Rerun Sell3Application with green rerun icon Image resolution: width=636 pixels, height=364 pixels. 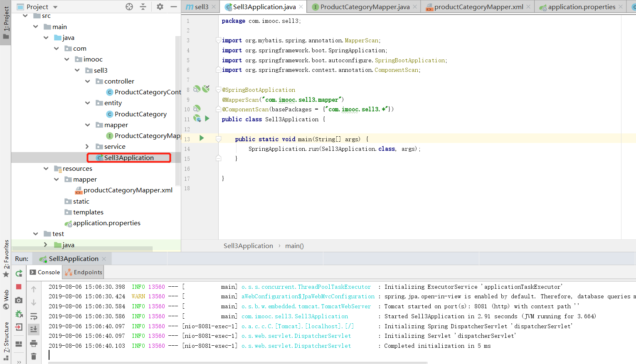coord(19,273)
